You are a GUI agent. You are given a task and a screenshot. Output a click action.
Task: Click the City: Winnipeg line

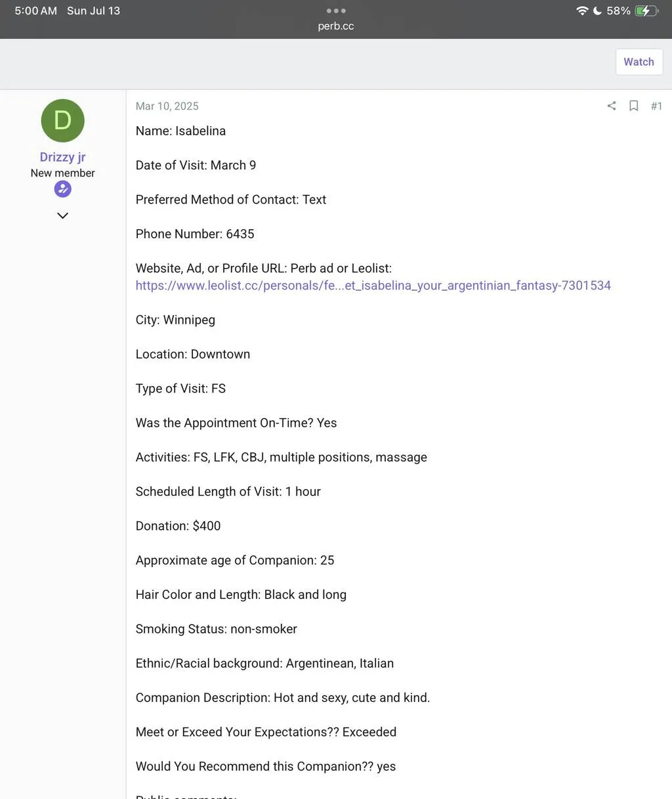pyautogui.click(x=175, y=320)
